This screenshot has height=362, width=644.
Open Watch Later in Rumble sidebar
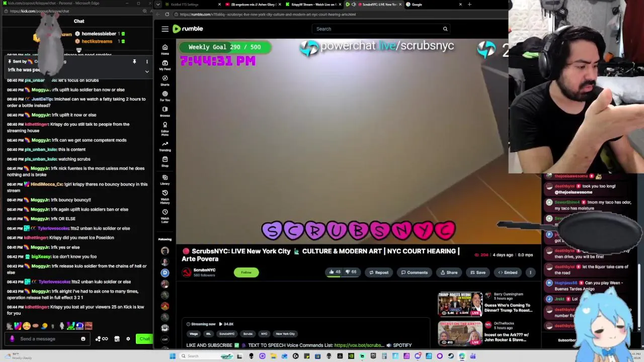[165, 216]
